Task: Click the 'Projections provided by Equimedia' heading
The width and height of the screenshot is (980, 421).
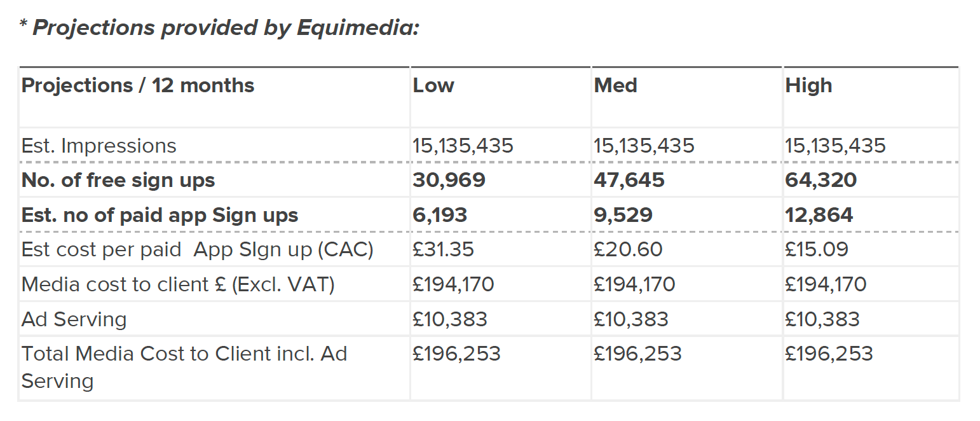Action: [x=219, y=27]
